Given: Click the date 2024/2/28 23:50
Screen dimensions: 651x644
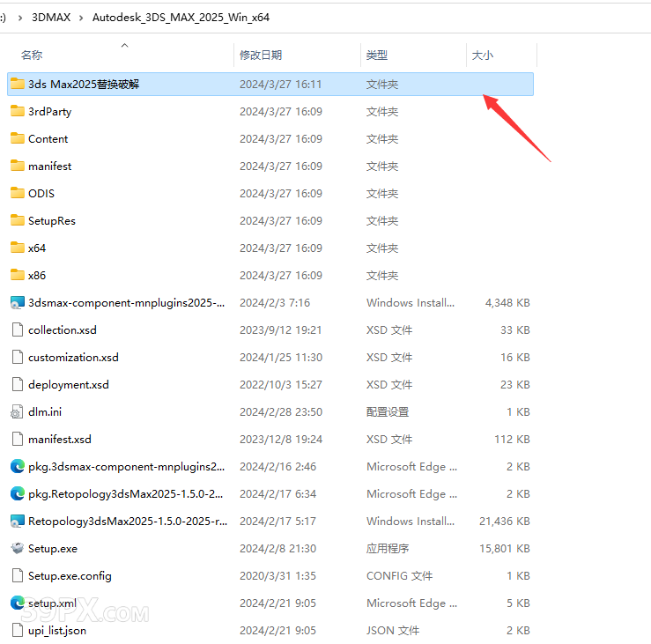Looking at the screenshot, I should coord(281,412).
